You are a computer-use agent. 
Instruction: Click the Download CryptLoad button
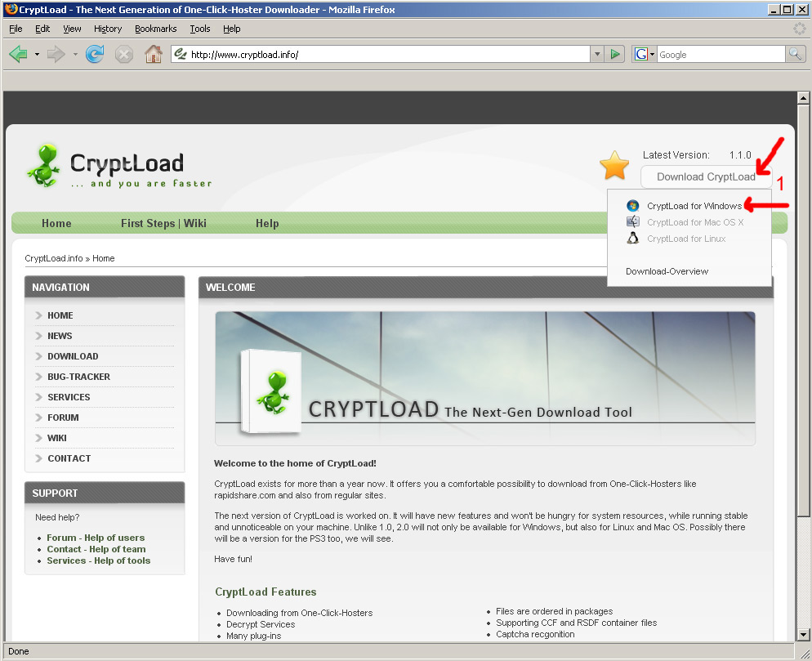tap(706, 176)
